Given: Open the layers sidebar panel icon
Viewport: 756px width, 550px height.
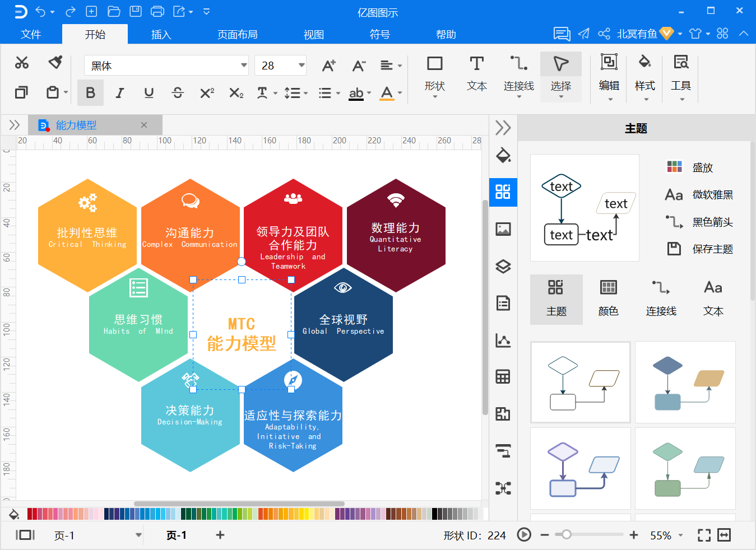Looking at the screenshot, I should (x=503, y=266).
